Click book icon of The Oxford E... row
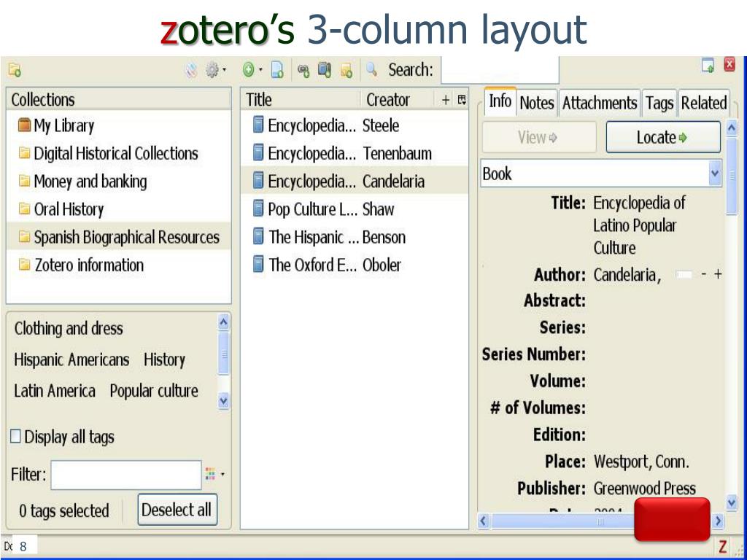Image resolution: width=747 pixels, height=560 pixels. coord(258,264)
